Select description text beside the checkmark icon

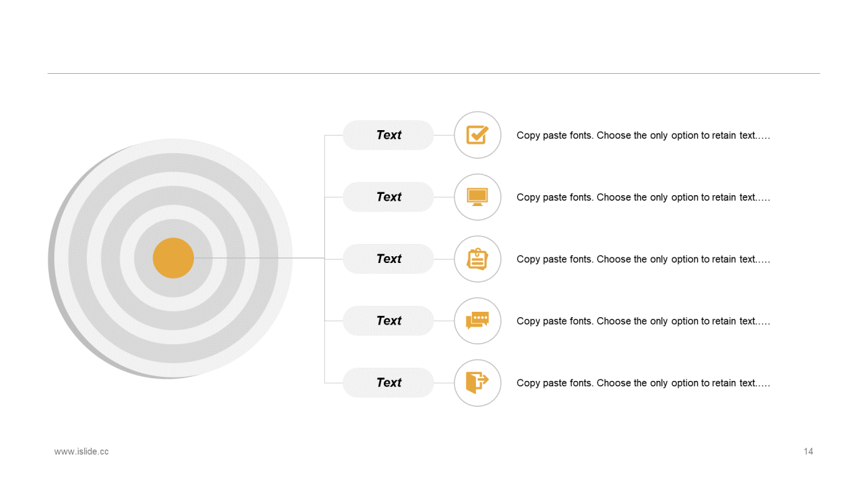(643, 136)
